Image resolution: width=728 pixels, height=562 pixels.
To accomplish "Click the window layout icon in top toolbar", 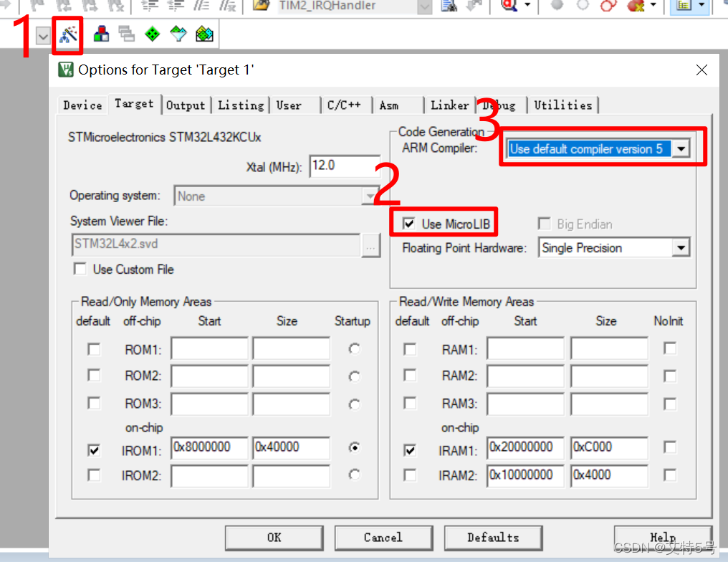I will click(684, 6).
